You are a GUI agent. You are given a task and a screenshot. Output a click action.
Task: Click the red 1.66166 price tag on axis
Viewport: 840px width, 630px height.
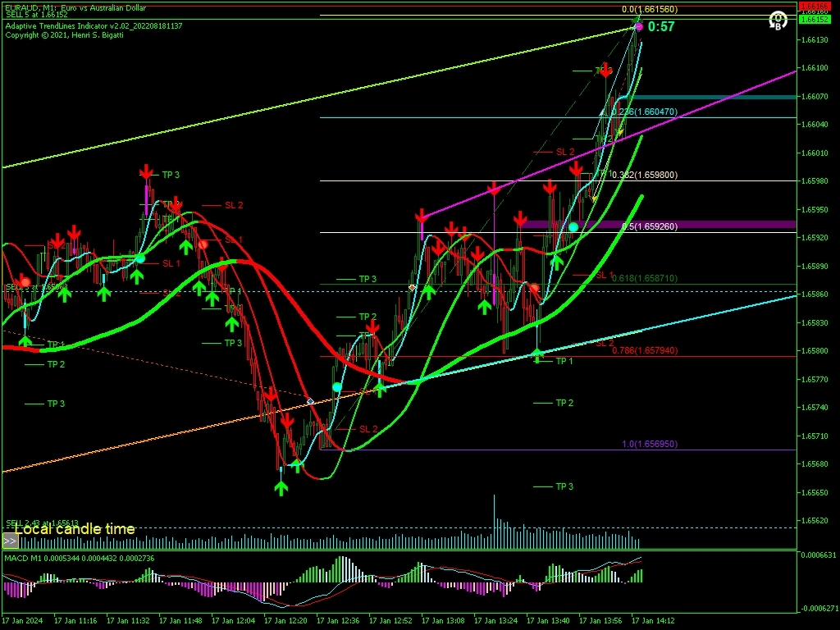point(815,6)
